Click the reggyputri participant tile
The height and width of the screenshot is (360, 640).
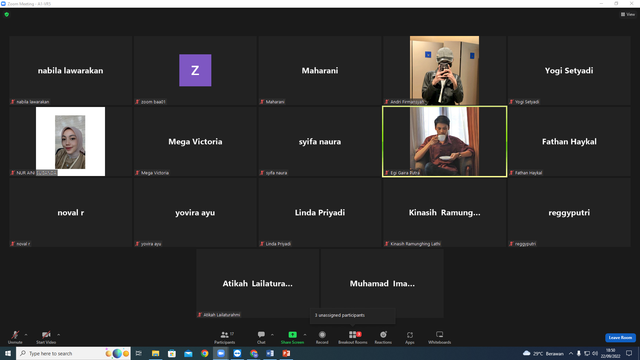[x=569, y=212]
